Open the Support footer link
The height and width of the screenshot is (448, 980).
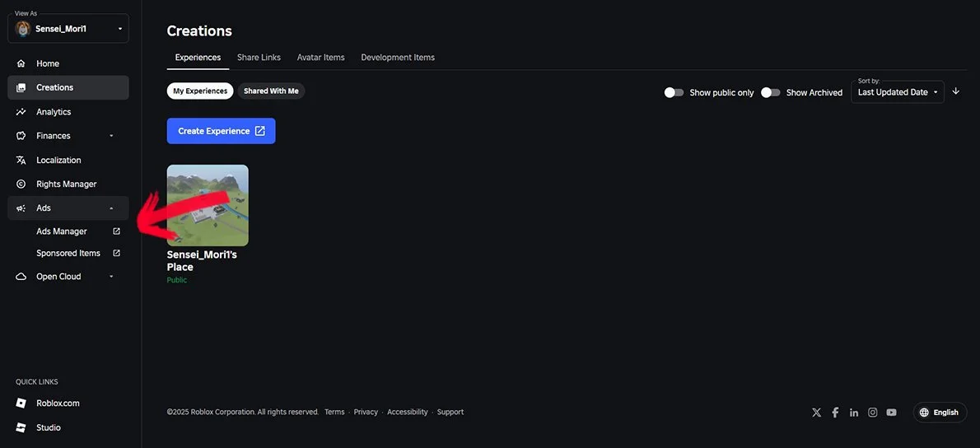(450, 413)
